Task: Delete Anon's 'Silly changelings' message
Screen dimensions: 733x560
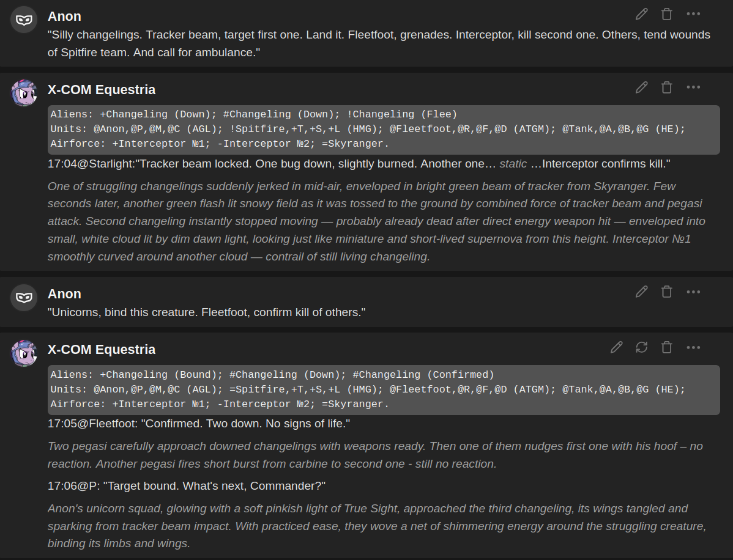Action: (667, 14)
